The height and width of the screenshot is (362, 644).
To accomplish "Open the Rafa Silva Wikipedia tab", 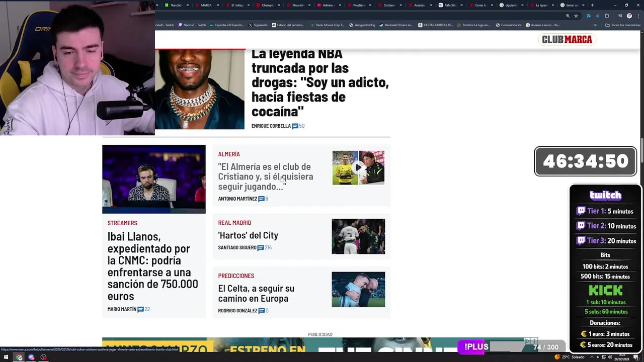I will 450,5.
